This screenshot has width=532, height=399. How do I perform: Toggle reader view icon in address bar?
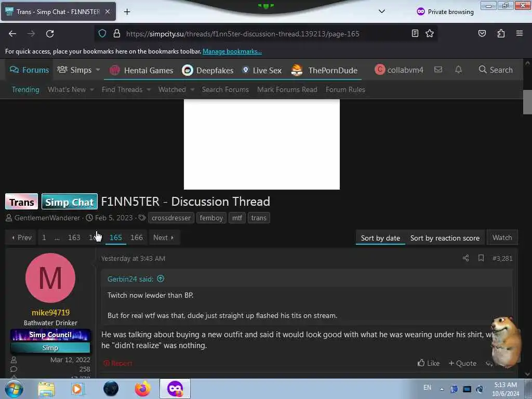tap(415, 33)
